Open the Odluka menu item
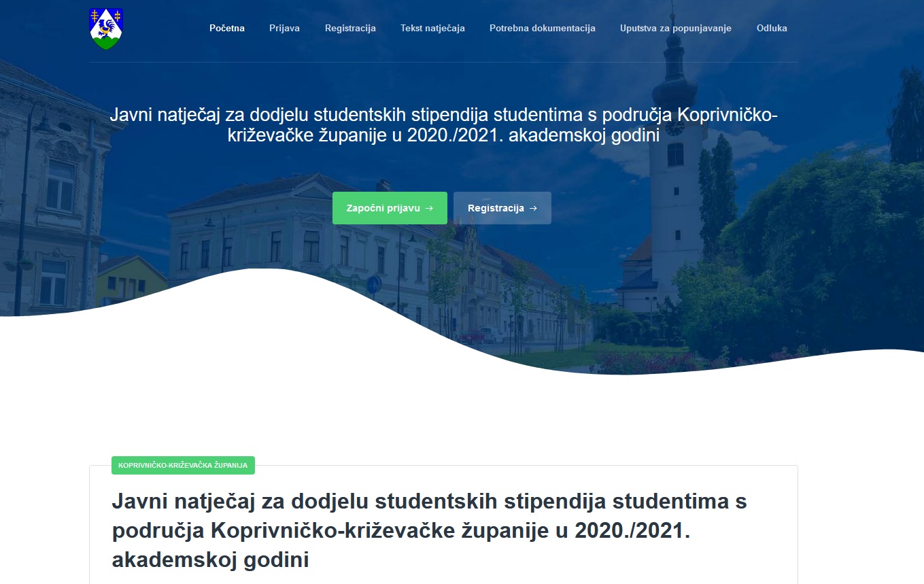 [772, 28]
